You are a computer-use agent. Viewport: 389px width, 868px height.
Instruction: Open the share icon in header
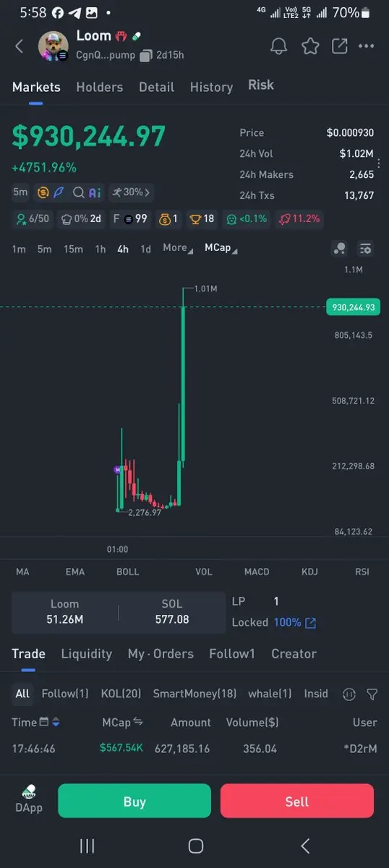[339, 46]
